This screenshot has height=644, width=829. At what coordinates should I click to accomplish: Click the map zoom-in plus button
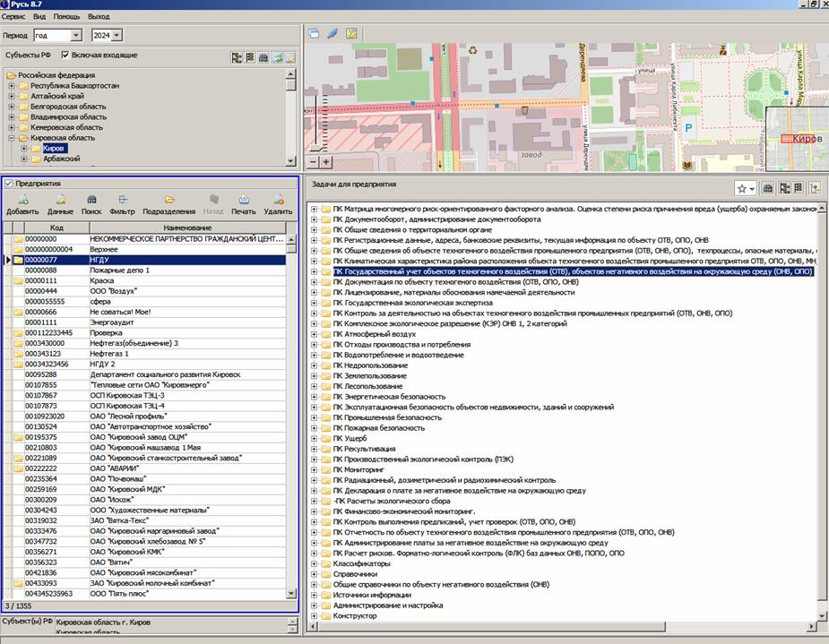(326, 162)
